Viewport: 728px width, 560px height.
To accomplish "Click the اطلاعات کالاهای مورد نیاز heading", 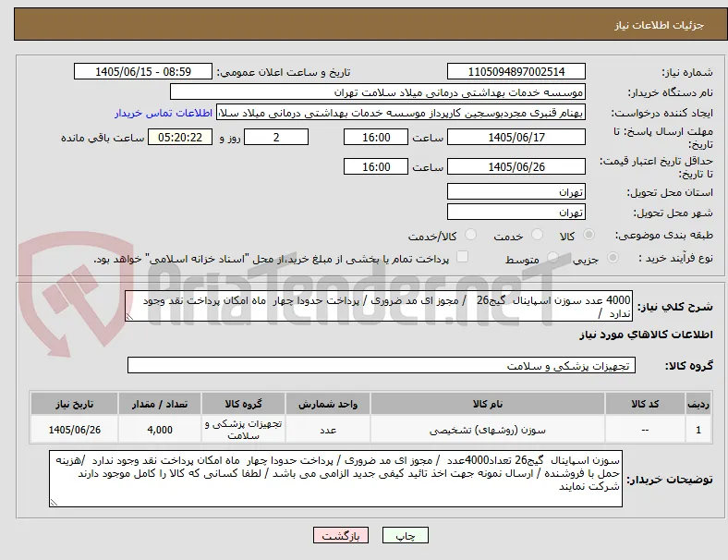I will pos(646,335).
